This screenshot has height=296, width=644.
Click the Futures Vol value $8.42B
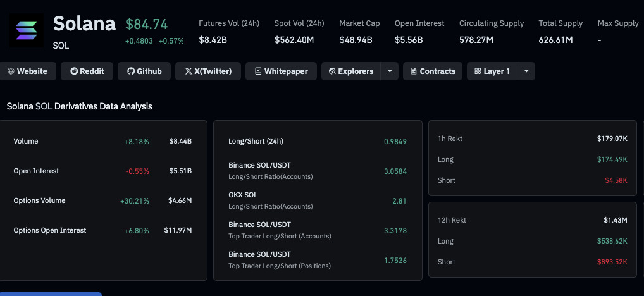tap(212, 40)
